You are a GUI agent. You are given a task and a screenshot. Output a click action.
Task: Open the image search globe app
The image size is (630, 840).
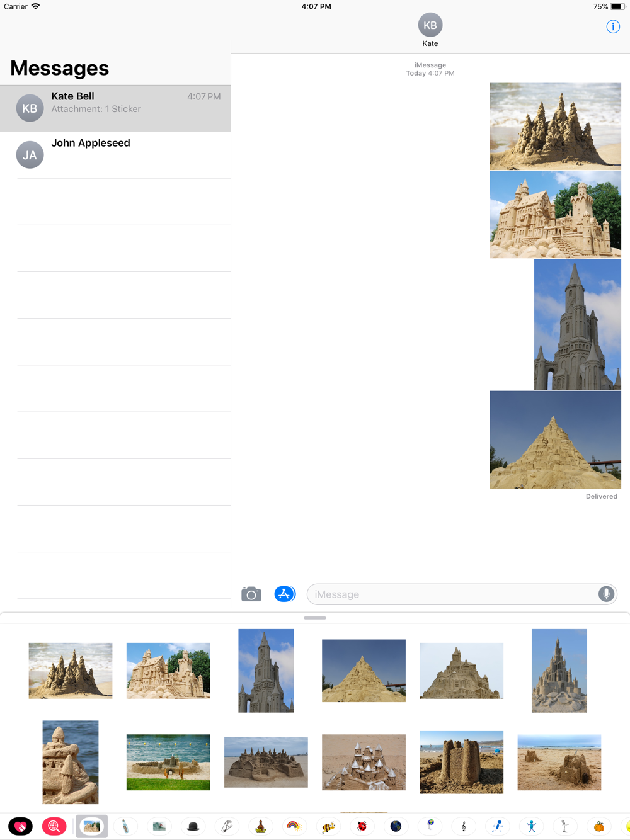[x=54, y=826]
